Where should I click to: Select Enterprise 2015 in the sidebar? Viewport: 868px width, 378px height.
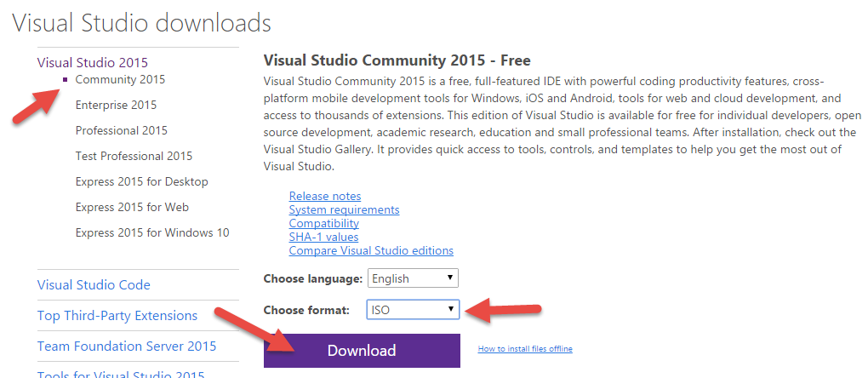(x=117, y=105)
